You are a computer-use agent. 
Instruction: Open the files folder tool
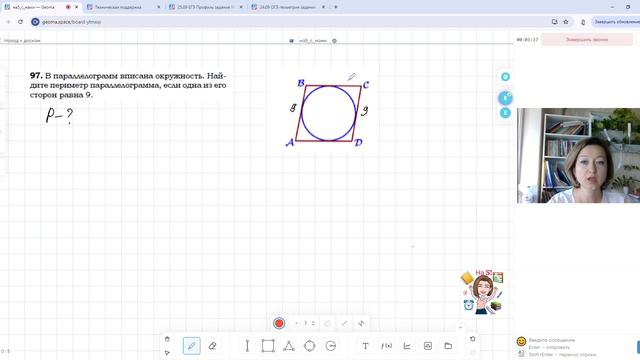click(448, 346)
